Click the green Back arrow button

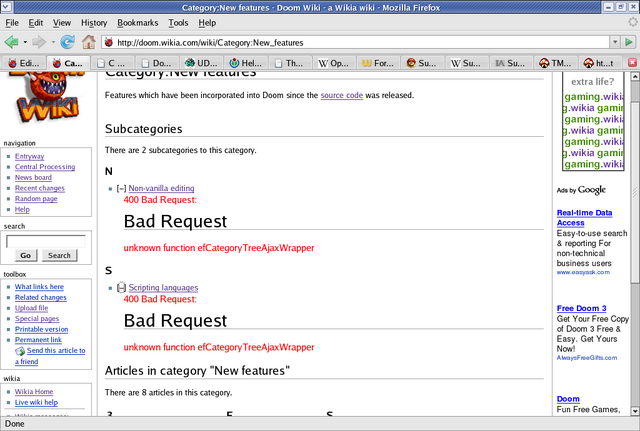pyautogui.click(x=11, y=42)
